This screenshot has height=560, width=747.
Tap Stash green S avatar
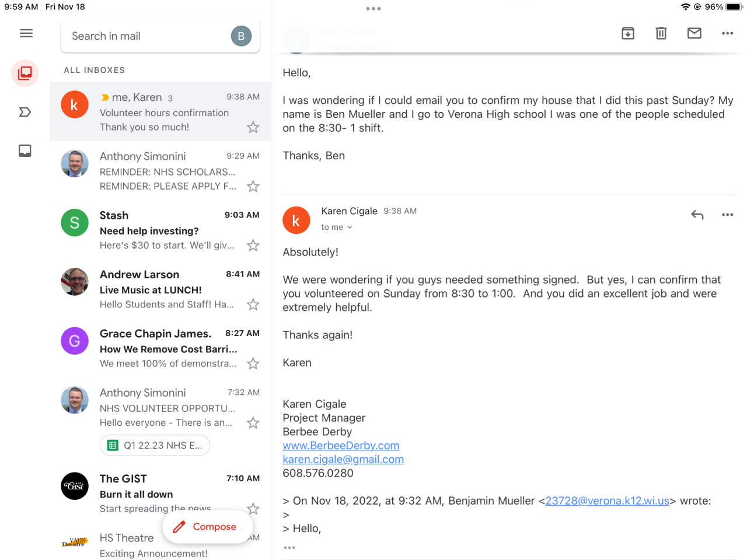75,223
